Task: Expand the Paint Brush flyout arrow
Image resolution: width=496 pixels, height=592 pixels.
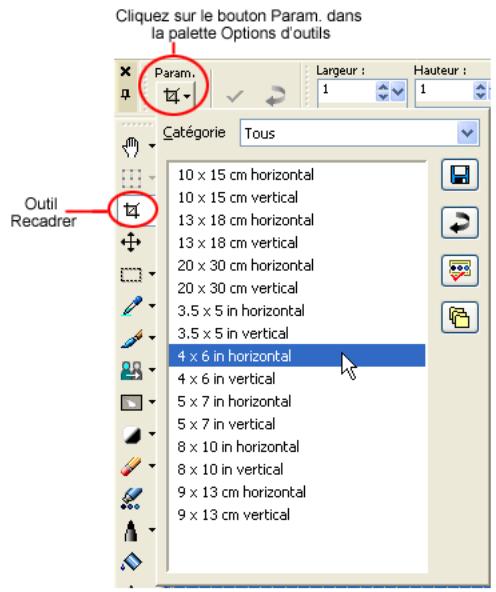Action: pyautogui.click(x=152, y=338)
